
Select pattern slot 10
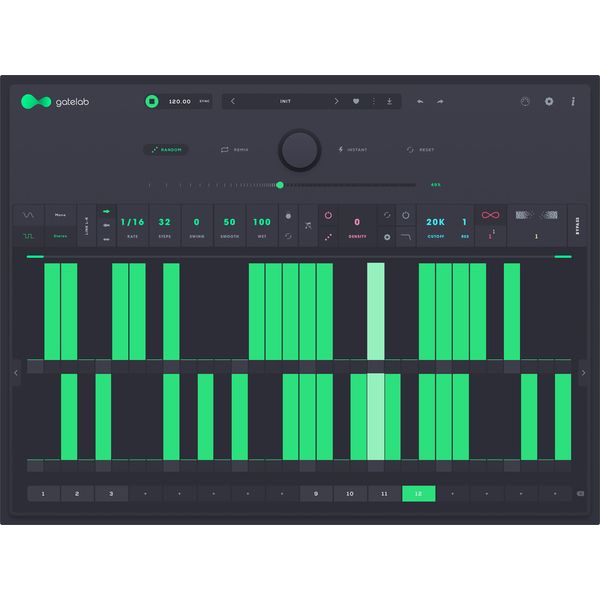(350, 494)
